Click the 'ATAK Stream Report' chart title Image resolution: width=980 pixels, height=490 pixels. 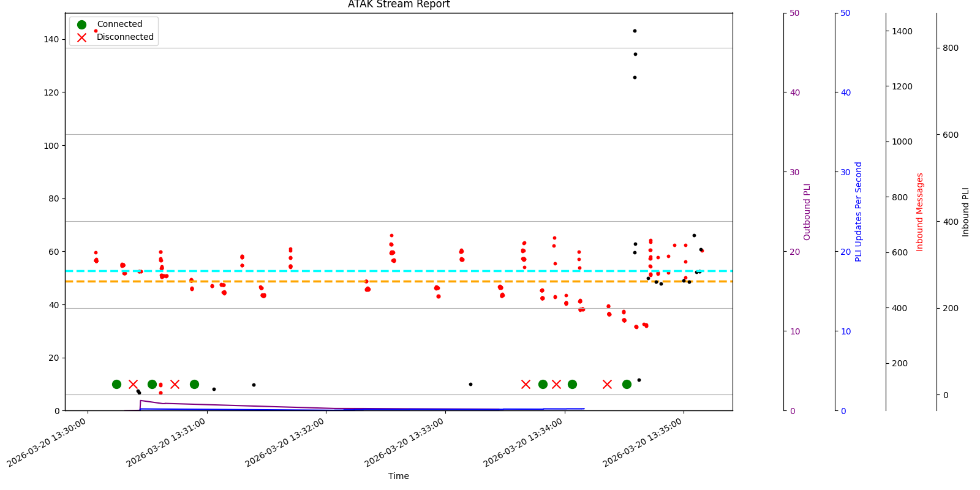[x=399, y=5]
